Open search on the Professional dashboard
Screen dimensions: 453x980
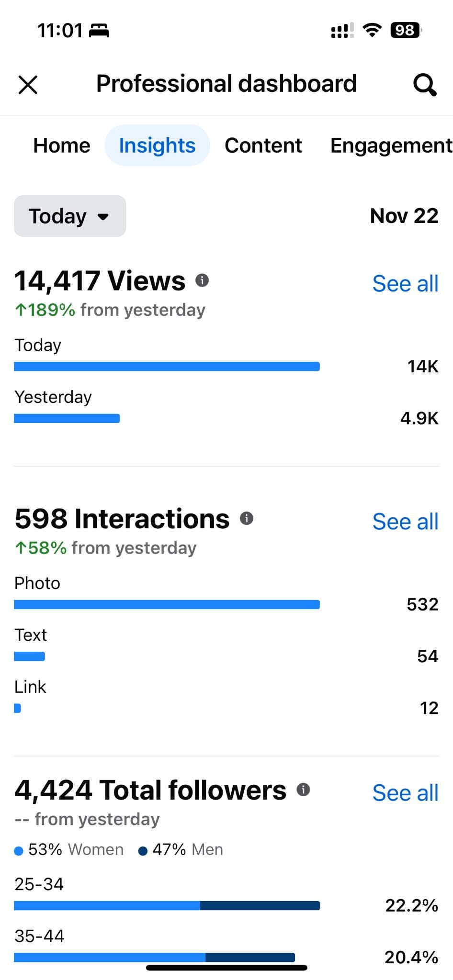pyautogui.click(x=424, y=84)
